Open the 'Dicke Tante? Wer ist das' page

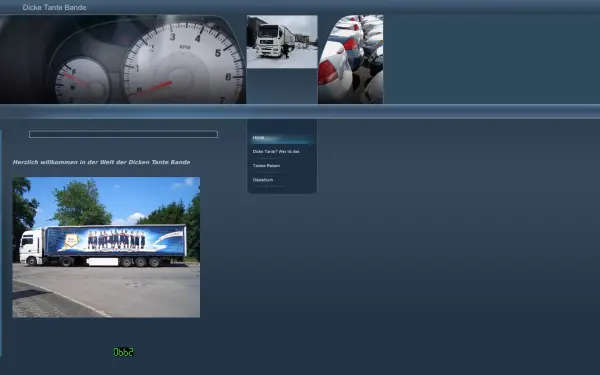tap(276, 152)
